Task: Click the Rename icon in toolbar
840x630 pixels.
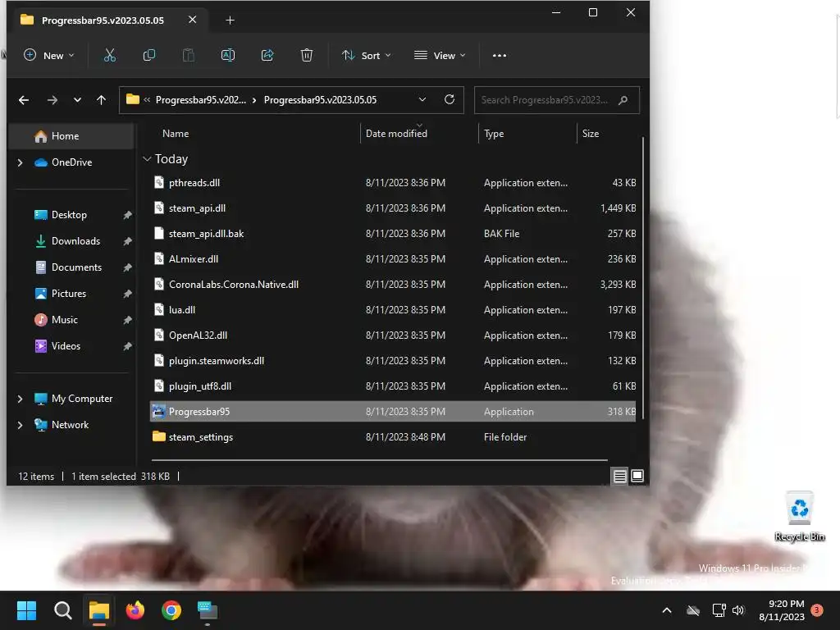Action: (x=228, y=55)
